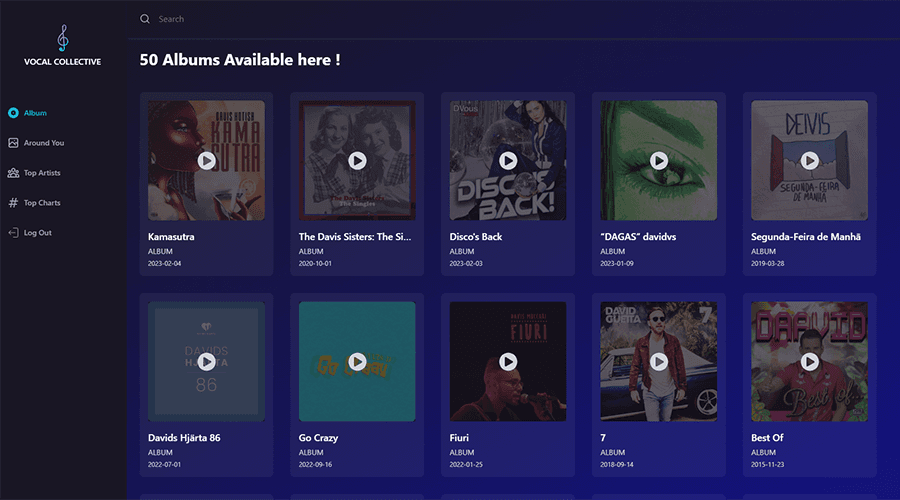This screenshot has height=500, width=900.
Task: Click the date 2019-03-28
Action: (x=767, y=263)
